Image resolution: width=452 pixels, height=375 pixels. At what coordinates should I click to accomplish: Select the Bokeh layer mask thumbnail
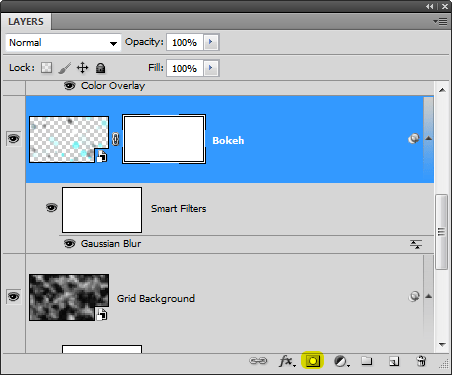[x=164, y=139]
